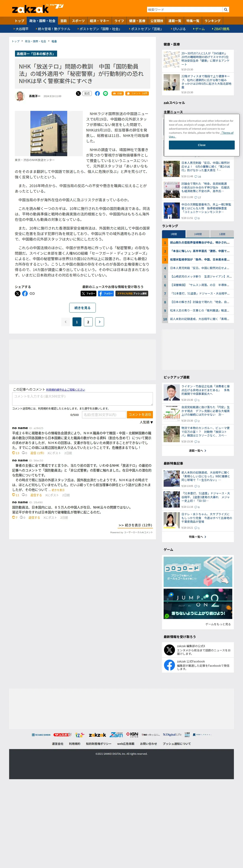Click the previous page chevron in pagination

point(65,322)
